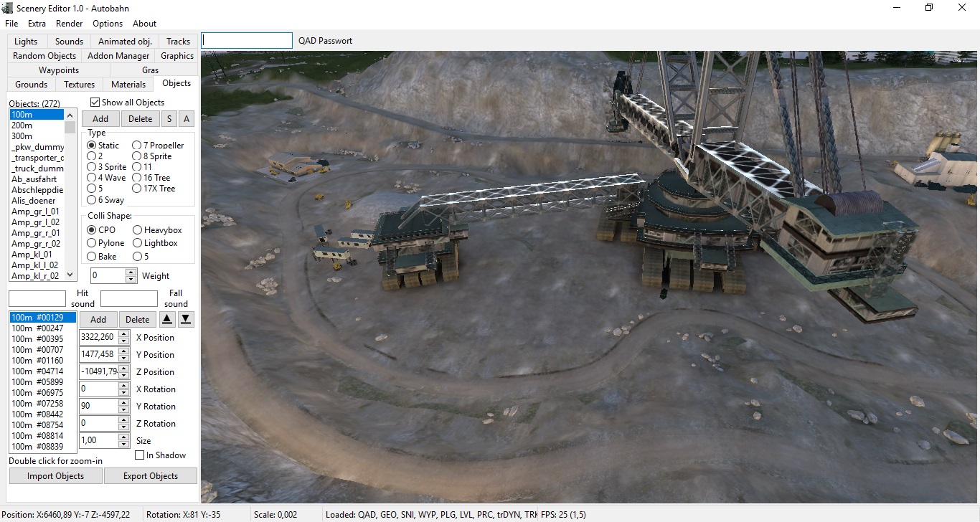
Task: Click the app icon in title bar
Action: click(9, 7)
